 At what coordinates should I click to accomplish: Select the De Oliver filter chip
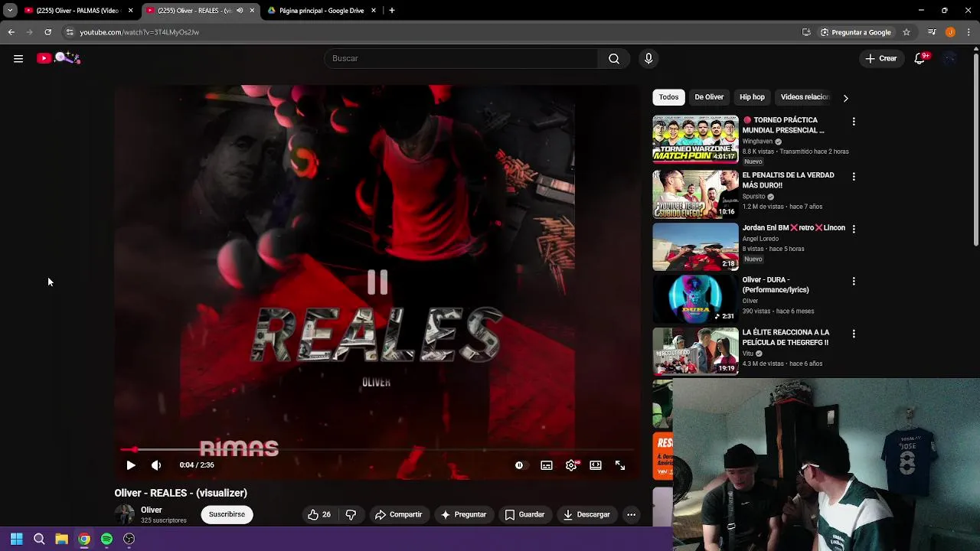coord(709,97)
